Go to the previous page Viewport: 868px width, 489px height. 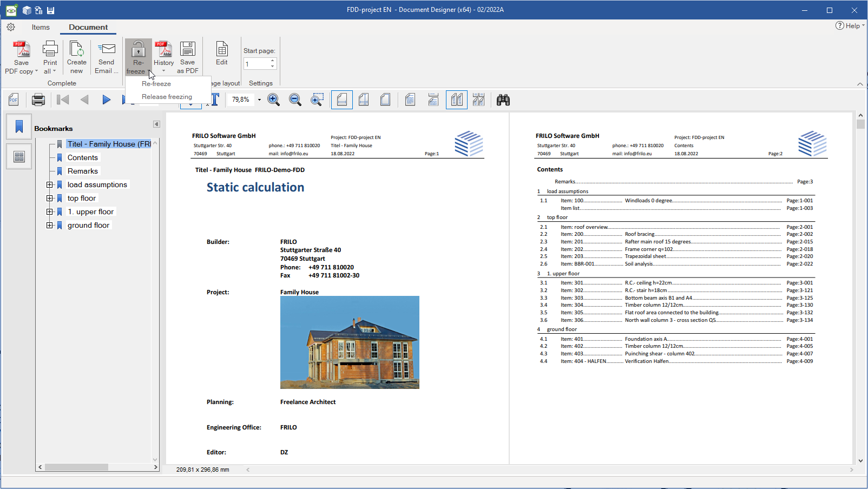[x=84, y=100]
